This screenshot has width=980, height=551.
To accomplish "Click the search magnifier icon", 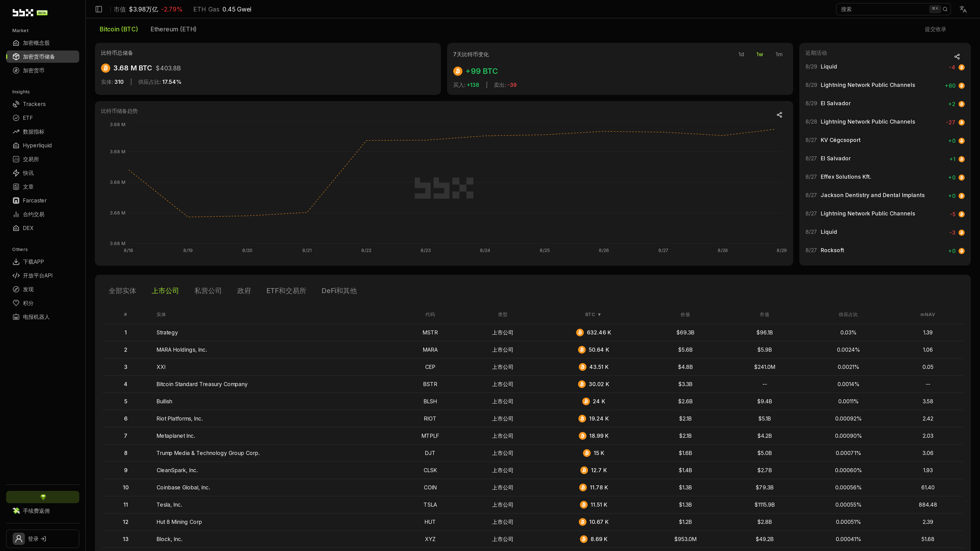I will pyautogui.click(x=945, y=9).
